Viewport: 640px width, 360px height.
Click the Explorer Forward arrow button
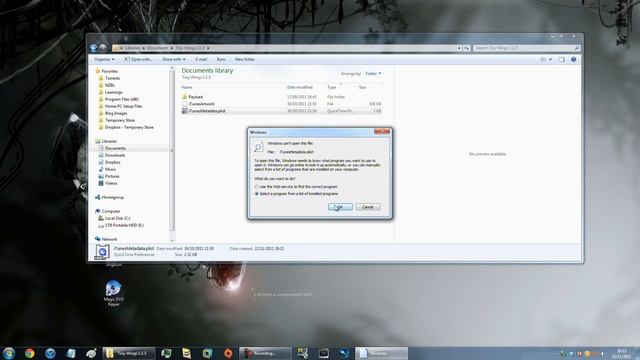(103, 48)
